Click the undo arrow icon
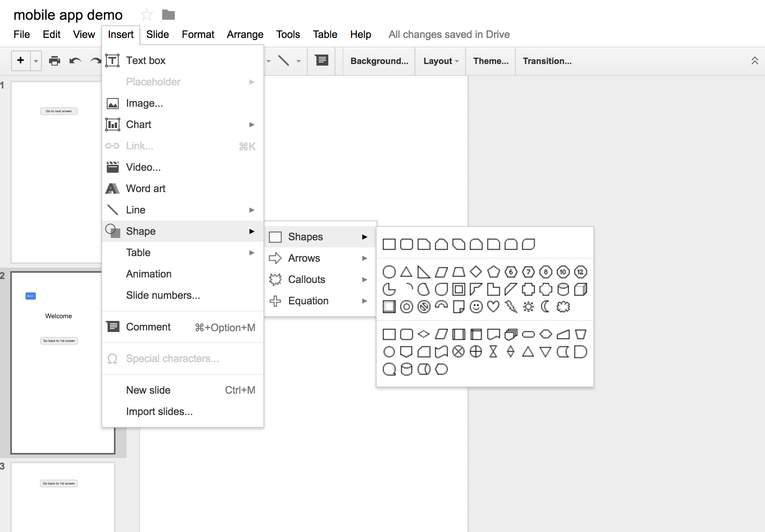Screen dimensions: 765x532 click(75, 61)
